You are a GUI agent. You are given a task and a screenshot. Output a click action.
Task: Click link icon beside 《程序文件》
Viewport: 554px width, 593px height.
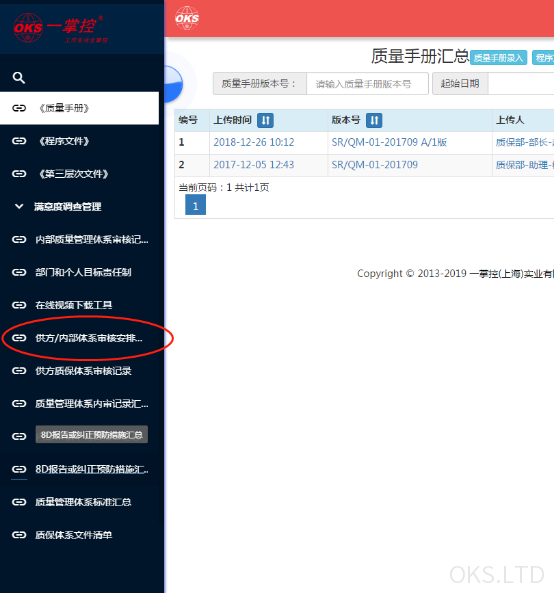[x=19, y=141]
